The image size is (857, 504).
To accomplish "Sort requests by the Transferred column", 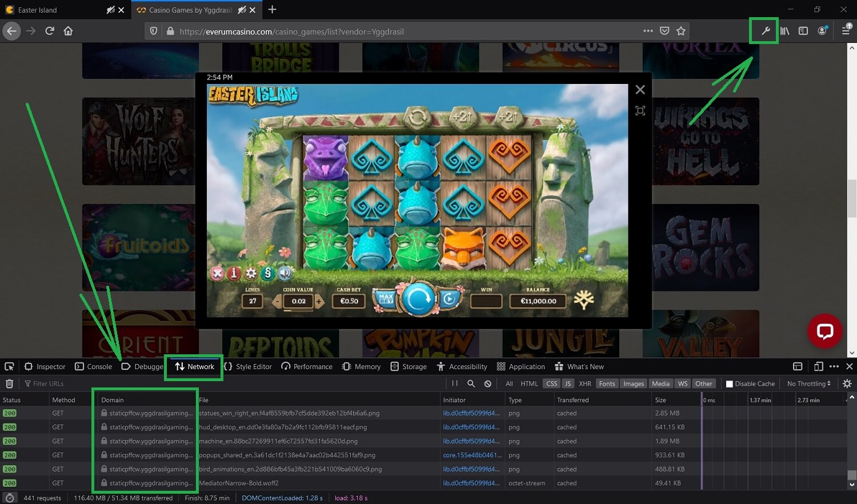I will pyautogui.click(x=603, y=400).
